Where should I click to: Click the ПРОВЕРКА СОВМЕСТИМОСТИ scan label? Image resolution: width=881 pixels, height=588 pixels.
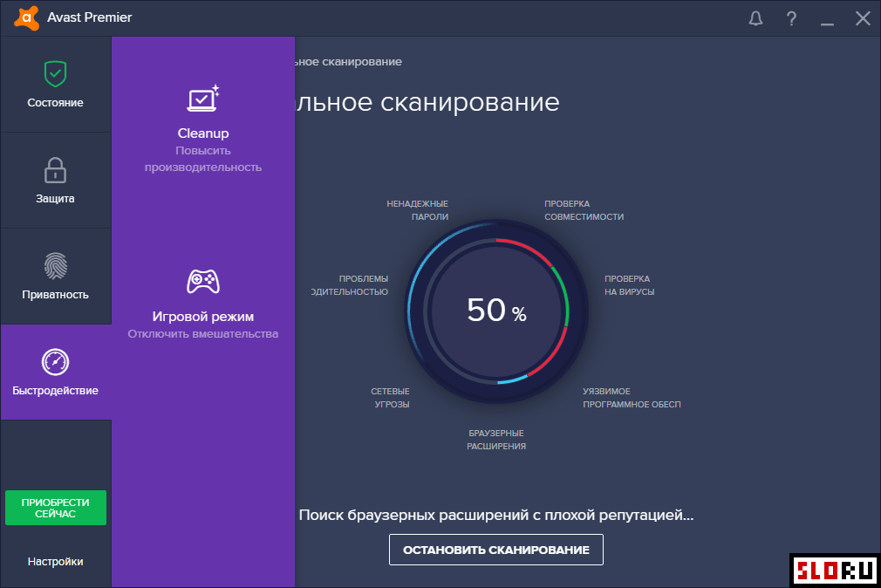pos(584,210)
